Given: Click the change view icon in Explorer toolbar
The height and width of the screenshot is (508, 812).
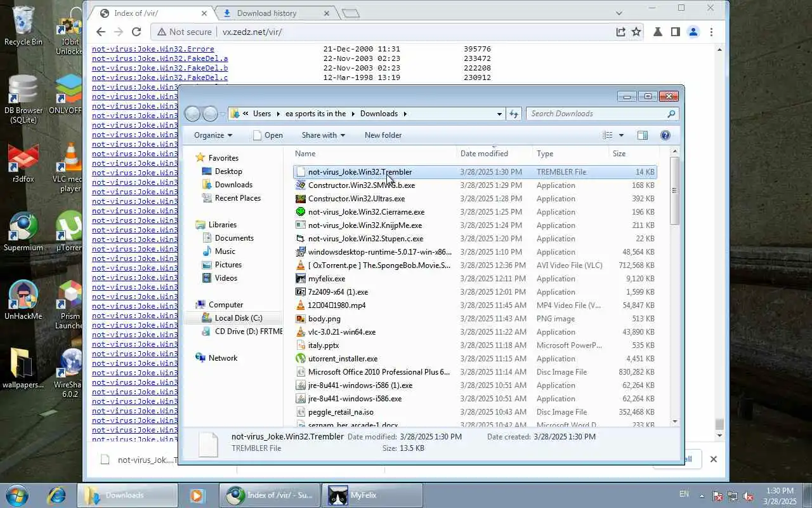Looking at the screenshot, I should 607,135.
